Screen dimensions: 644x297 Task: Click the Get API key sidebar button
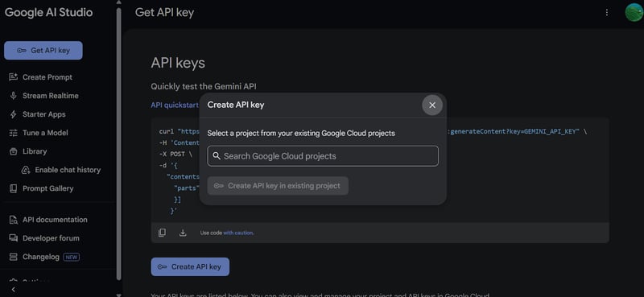click(43, 51)
